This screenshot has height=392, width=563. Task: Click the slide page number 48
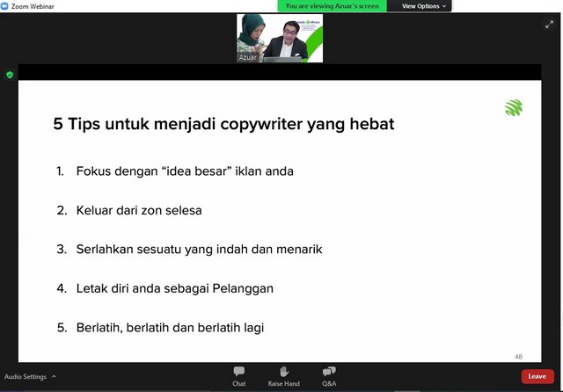pyautogui.click(x=518, y=357)
